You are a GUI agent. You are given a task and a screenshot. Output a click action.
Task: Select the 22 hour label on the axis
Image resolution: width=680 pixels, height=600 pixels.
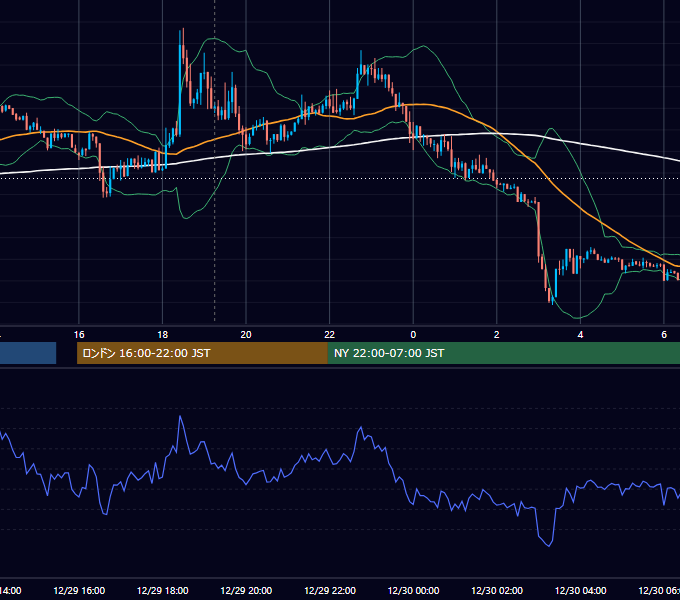(330, 335)
